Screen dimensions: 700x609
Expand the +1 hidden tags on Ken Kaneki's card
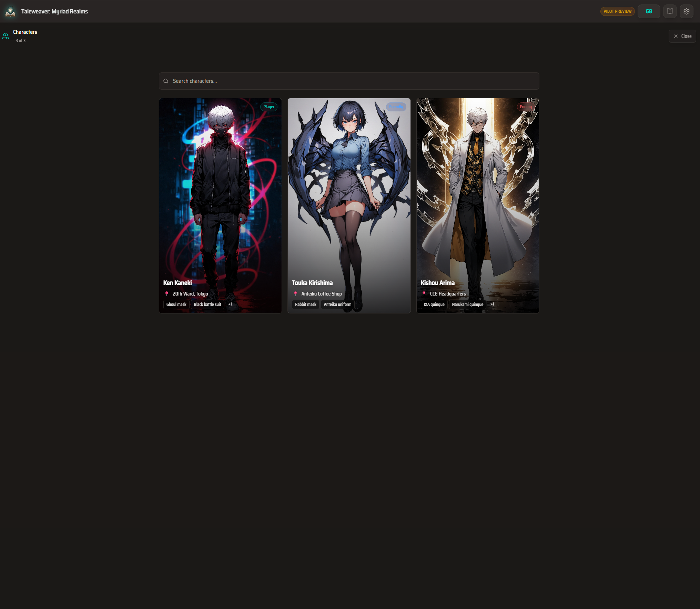[230, 304]
